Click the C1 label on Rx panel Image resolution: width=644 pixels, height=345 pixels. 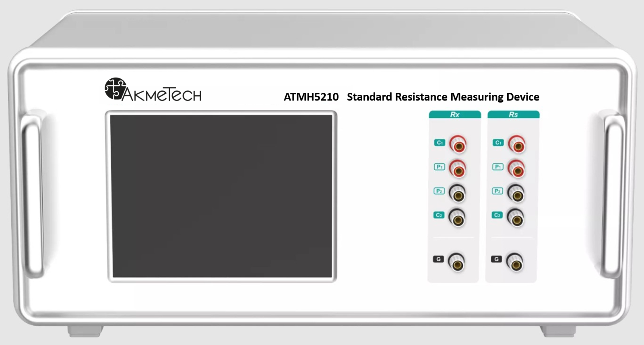point(440,143)
